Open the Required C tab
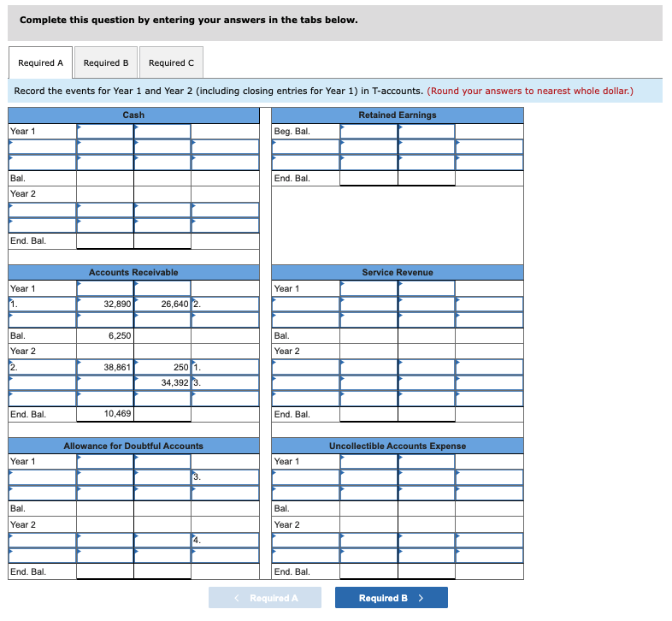The image size is (672, 621). pos(171,62)
